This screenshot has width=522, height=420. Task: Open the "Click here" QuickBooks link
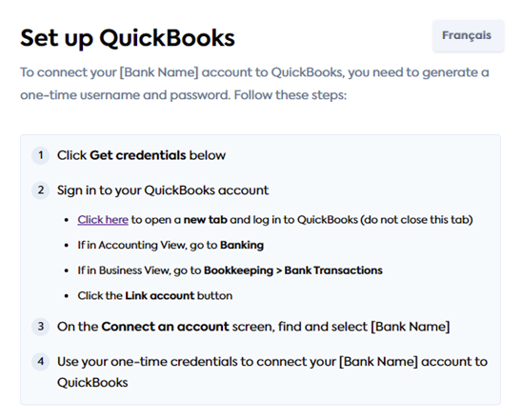point(103,220)
